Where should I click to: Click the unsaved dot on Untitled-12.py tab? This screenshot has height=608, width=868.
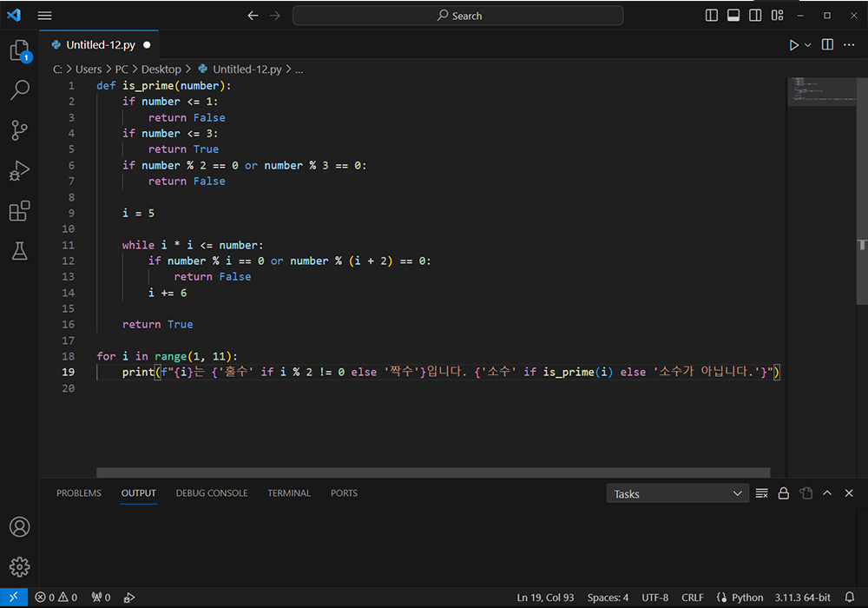147,45
